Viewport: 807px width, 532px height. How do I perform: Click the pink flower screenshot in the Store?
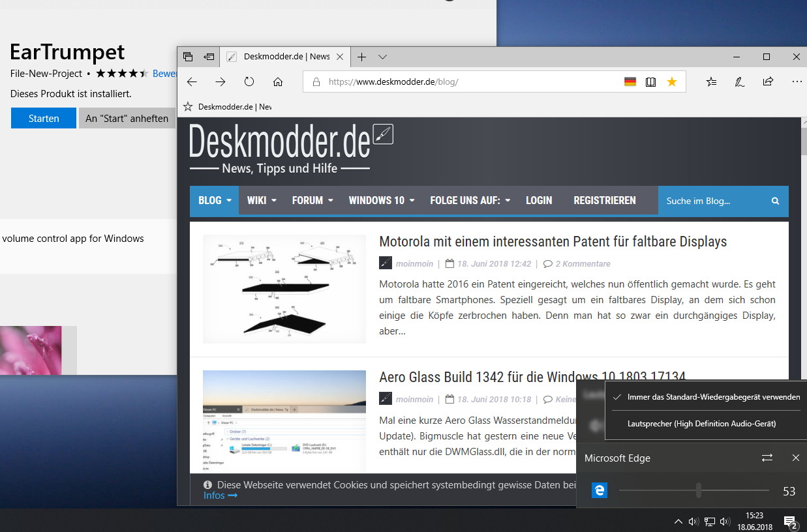[x=31, y=350]
